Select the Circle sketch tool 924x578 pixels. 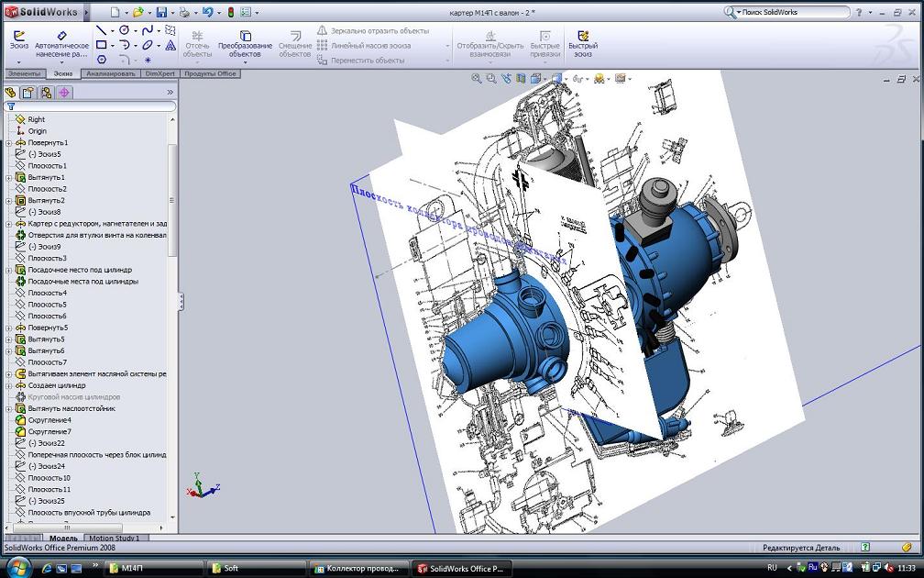[125, 30]
